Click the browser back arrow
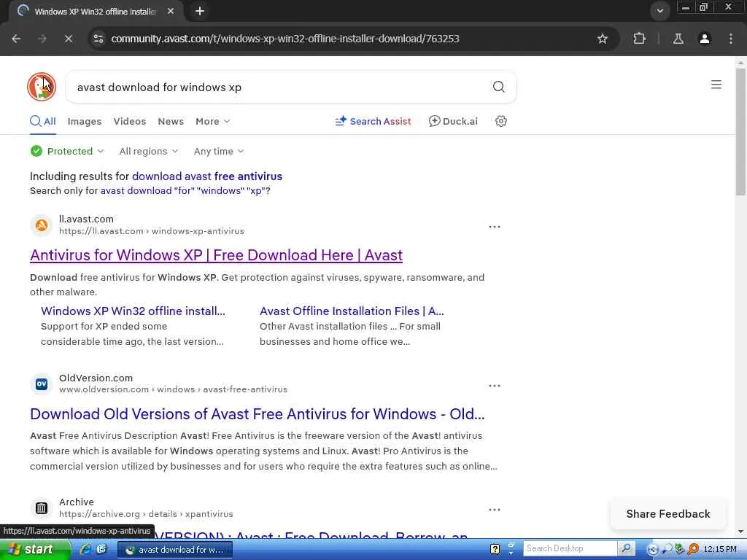 pos(16,39)
